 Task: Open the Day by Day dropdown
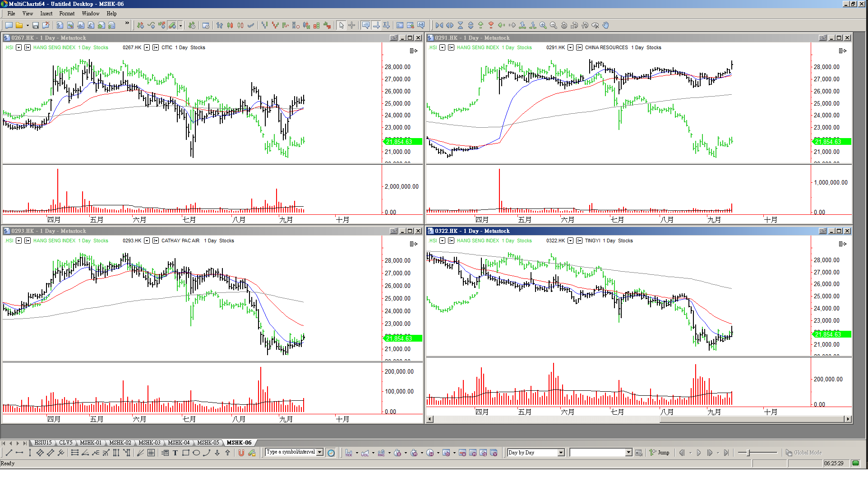pyautogui.click(x=561, y=453)
